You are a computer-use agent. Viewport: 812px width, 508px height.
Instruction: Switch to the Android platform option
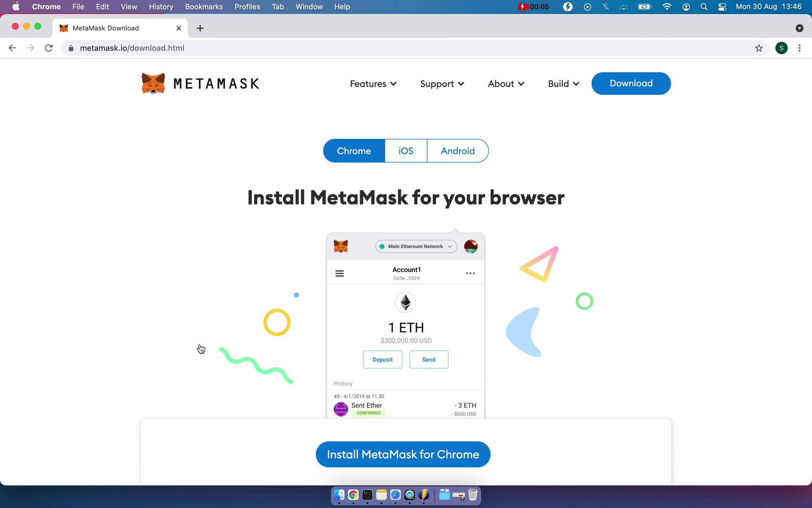pos(458,151)
